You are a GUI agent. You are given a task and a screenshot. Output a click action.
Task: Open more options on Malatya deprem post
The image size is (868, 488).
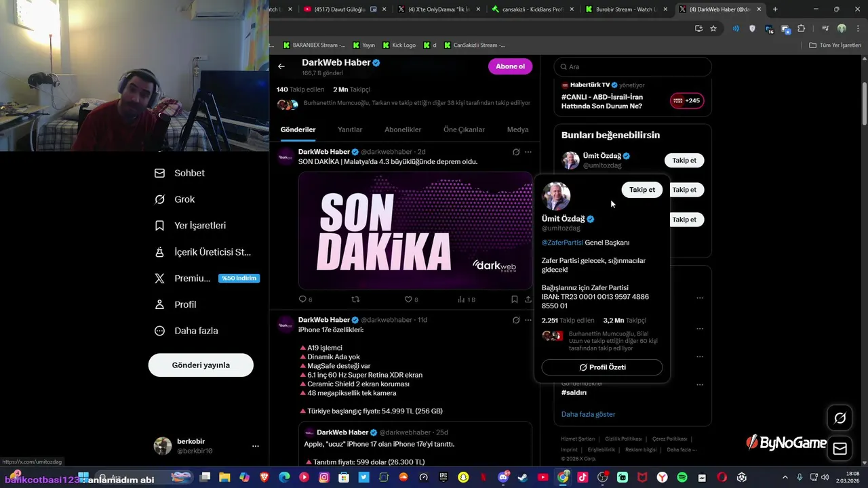528,152
